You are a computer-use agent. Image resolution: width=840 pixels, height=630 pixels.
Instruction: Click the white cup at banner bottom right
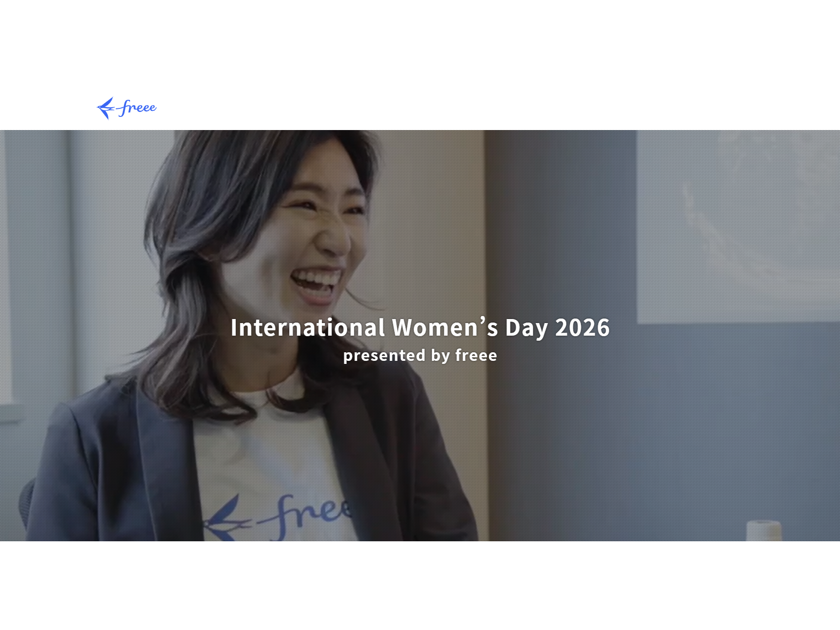pyautogui.click(x=763, y=531)
